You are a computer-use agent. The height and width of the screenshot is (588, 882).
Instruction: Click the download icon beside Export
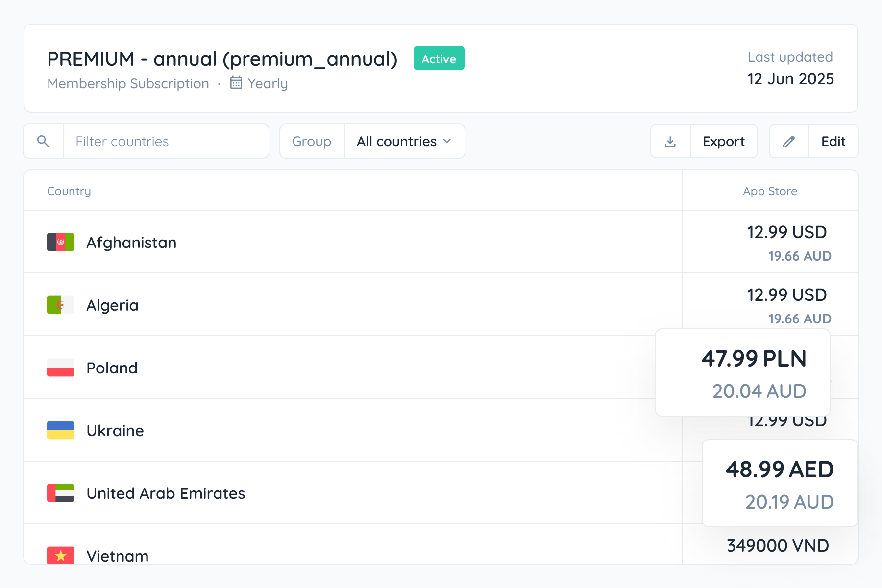[670, 141]
